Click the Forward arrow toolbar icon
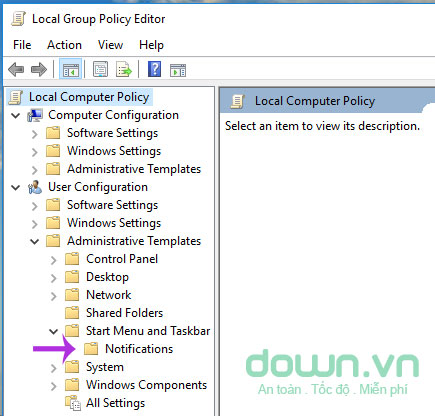This screenshot has width=435, height=416. coord(39,70)
